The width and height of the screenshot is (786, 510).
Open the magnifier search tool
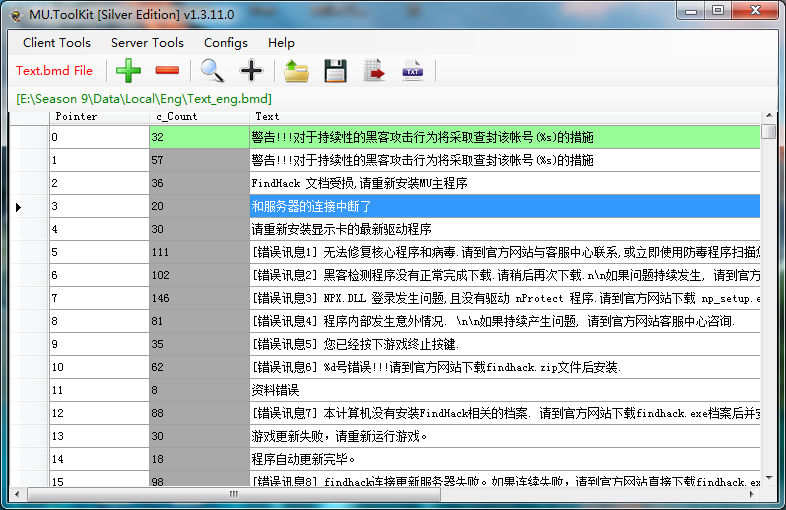click(212, 71)
